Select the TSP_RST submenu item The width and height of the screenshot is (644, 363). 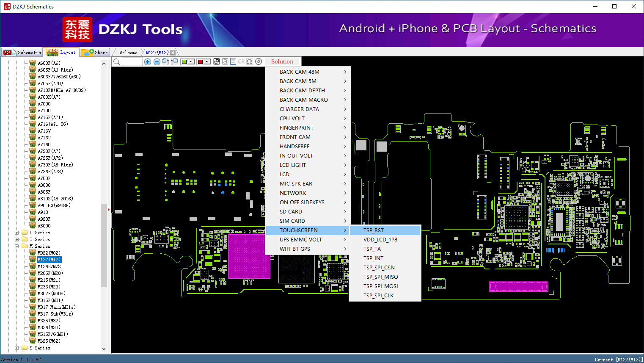pos(385,230)
